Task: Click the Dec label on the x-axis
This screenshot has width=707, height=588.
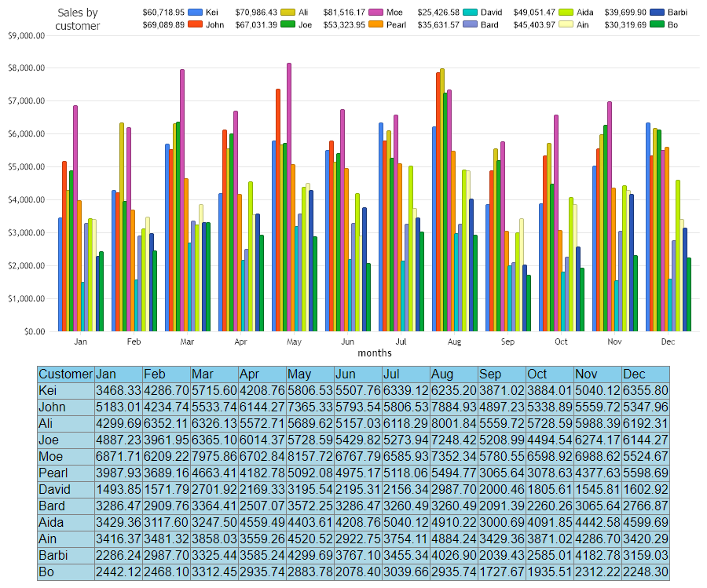Action: (x=669, y=341)
